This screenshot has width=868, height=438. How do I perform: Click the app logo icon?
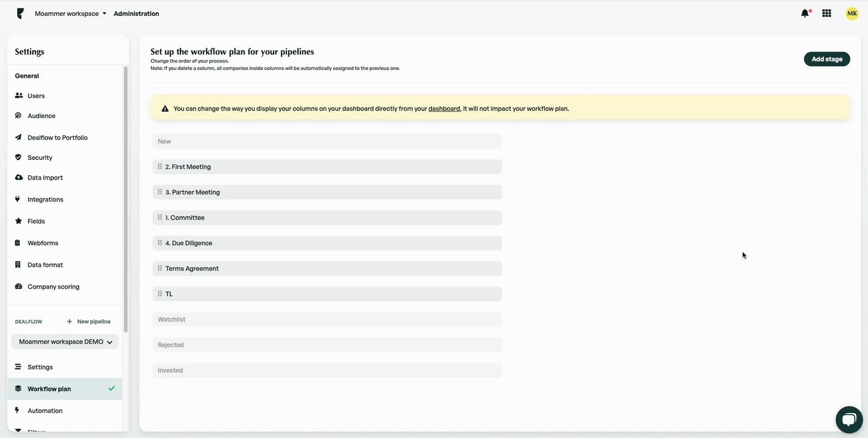pos(21,13)
